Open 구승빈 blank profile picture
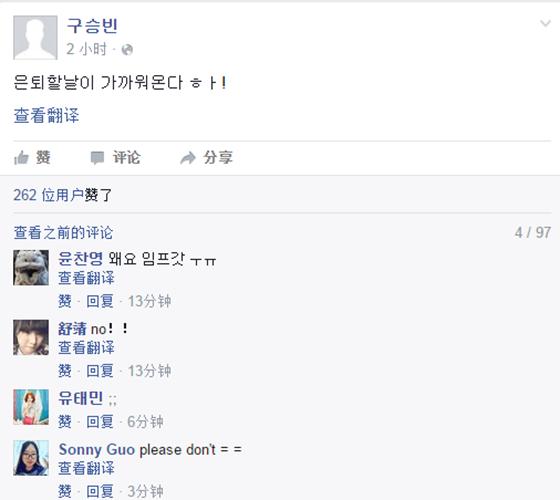Image resolution: width=560 pixels, height=500 pixels. pos(35,38)
